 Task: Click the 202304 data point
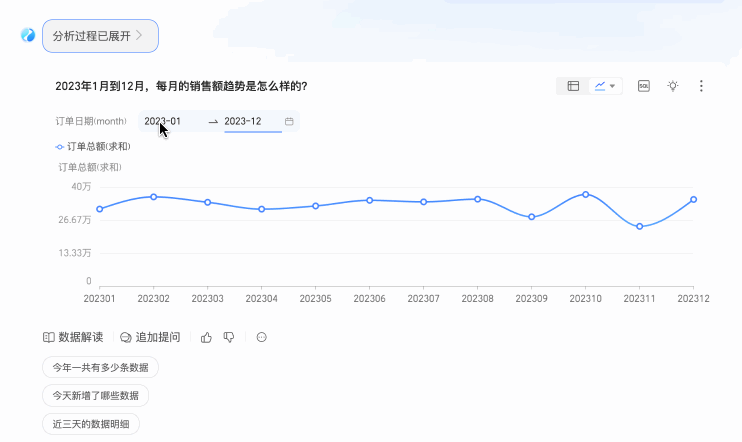coord(262,209)
